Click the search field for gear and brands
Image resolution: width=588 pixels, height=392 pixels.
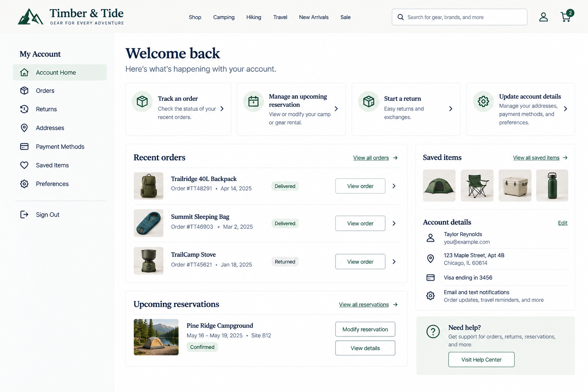tap(459, 17)
